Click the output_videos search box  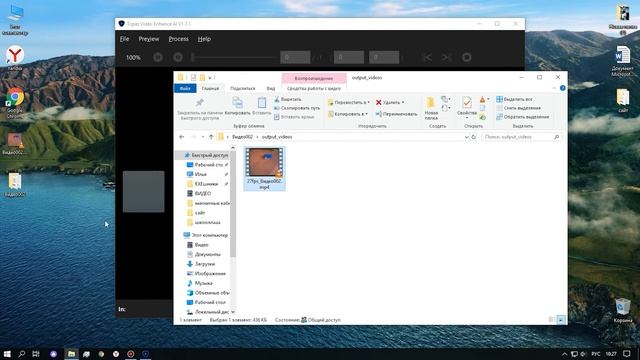[522, 137]
